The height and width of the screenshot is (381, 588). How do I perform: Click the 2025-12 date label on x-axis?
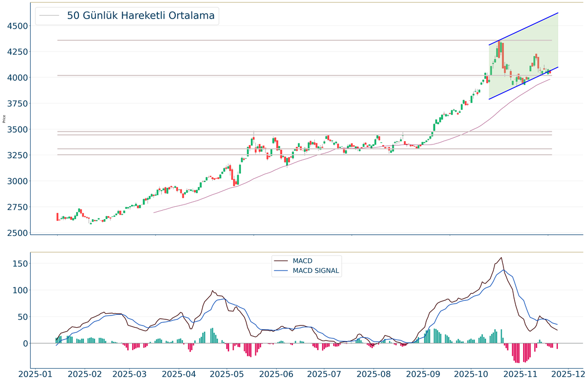click(566, 374)
